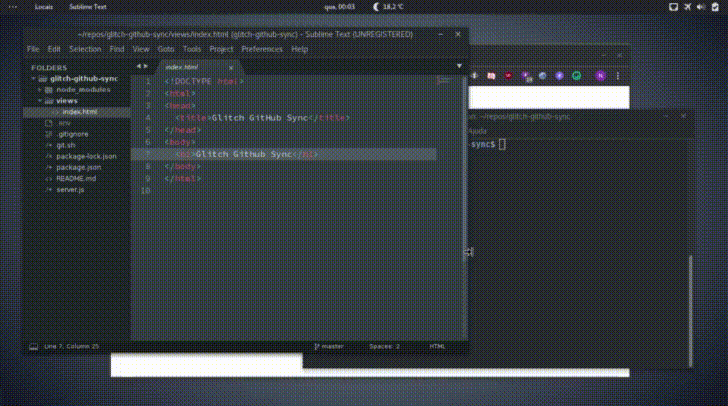The width and height of the screenshot is (728, 406).
Task: Open the browser three-dot menu
Action: (x=618, y=76)
